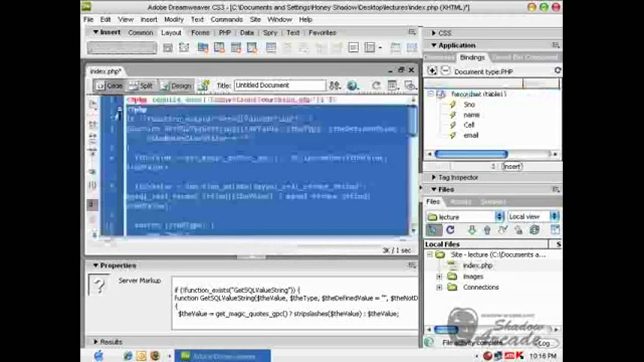
Task: Switch to Split view
Action: (x=140, y=86)
